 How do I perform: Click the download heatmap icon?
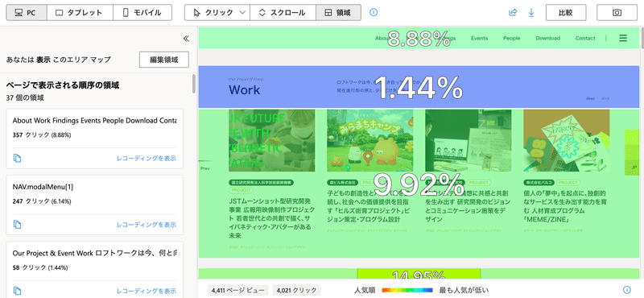click(531, 13)
